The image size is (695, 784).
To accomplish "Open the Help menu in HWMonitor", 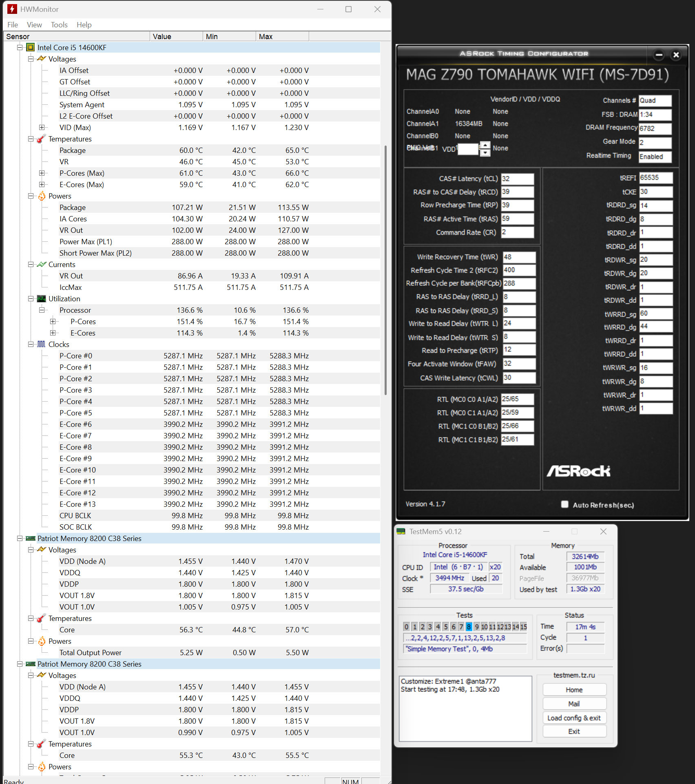I will [84, 25].
